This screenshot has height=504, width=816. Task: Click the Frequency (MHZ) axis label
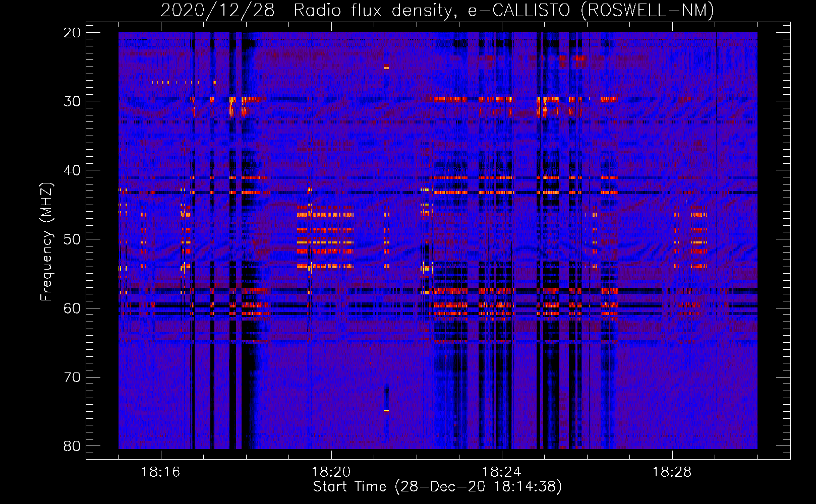point(46,242)
